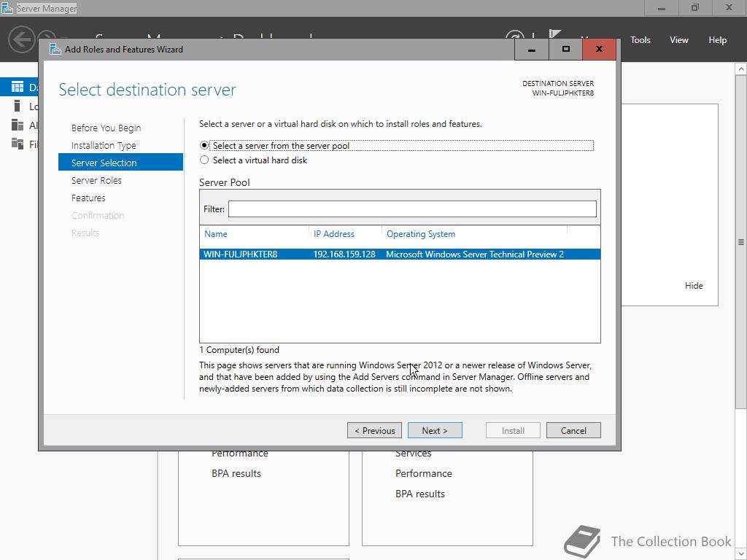Click the Server Manager back arrow icon
Screen dimensions: 747x560
(x=22, y=39)
